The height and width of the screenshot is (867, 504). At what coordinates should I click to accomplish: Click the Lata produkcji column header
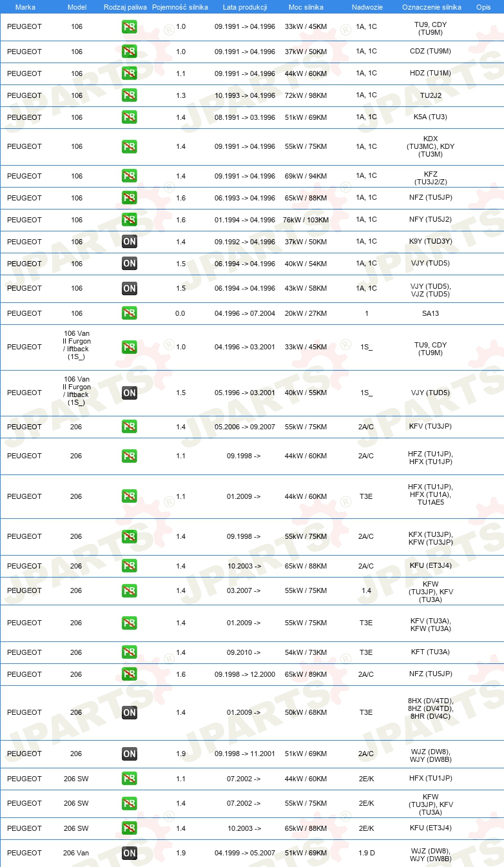pyautogui.click(x=245, y=6)
